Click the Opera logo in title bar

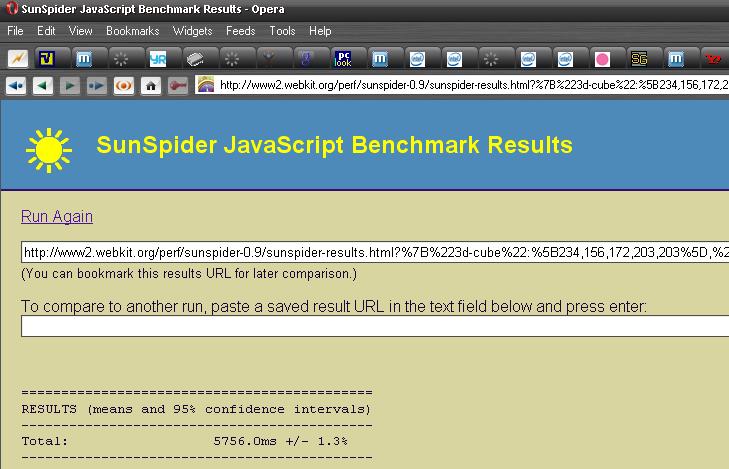pyautogui.click(x=11, y=8)
